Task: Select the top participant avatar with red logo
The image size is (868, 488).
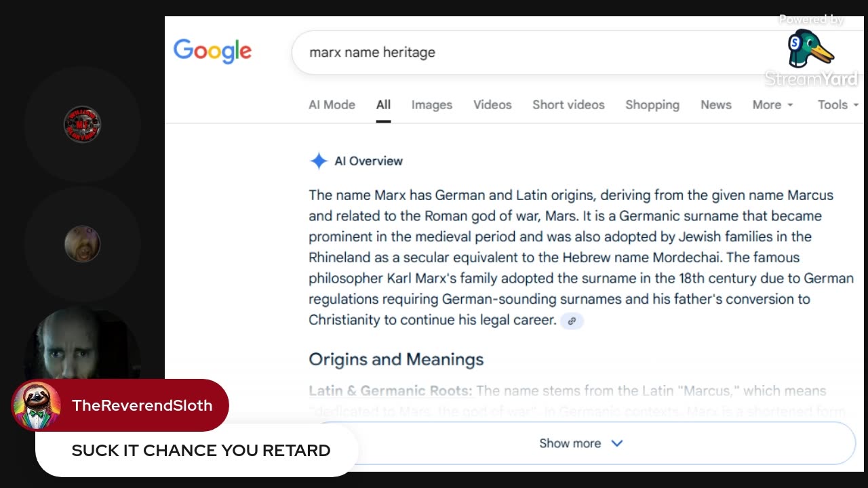Action: 82,125
